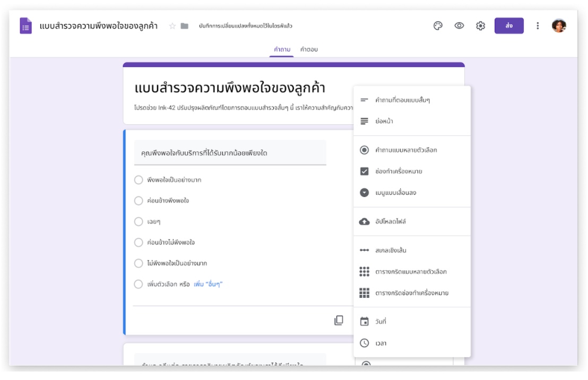Click เพิ่มตัวเลือก add option text
Screen dimensions: 588x380
[x=163, y=284]
